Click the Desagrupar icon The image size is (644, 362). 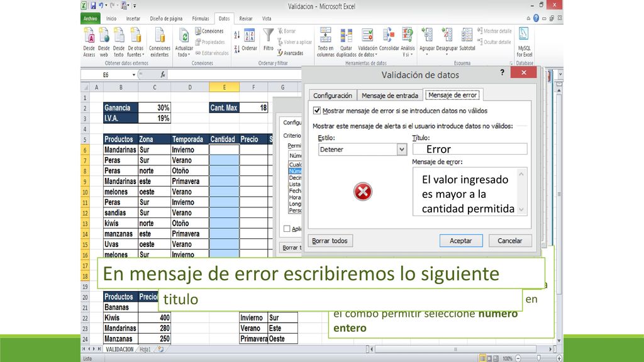(x=447, y=42)
